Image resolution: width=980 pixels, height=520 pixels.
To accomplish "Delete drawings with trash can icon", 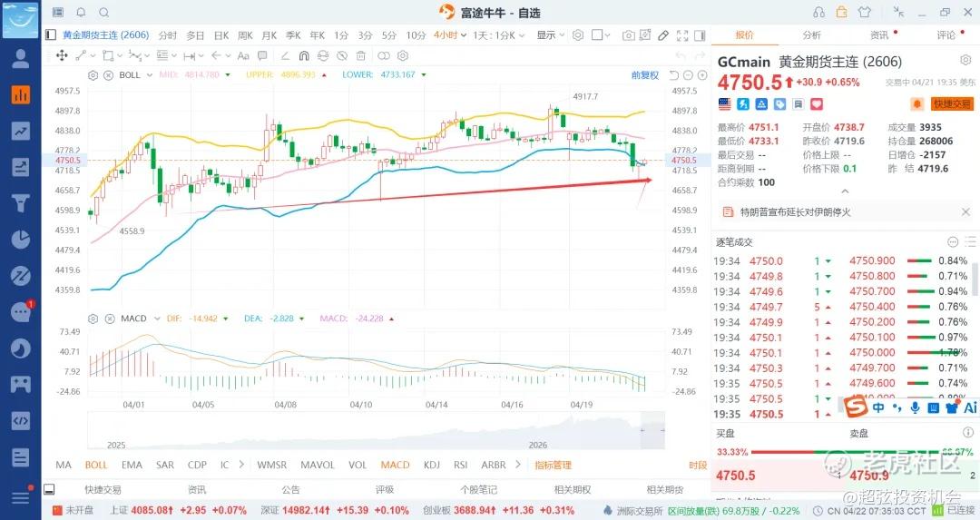I will click(360, 55).
